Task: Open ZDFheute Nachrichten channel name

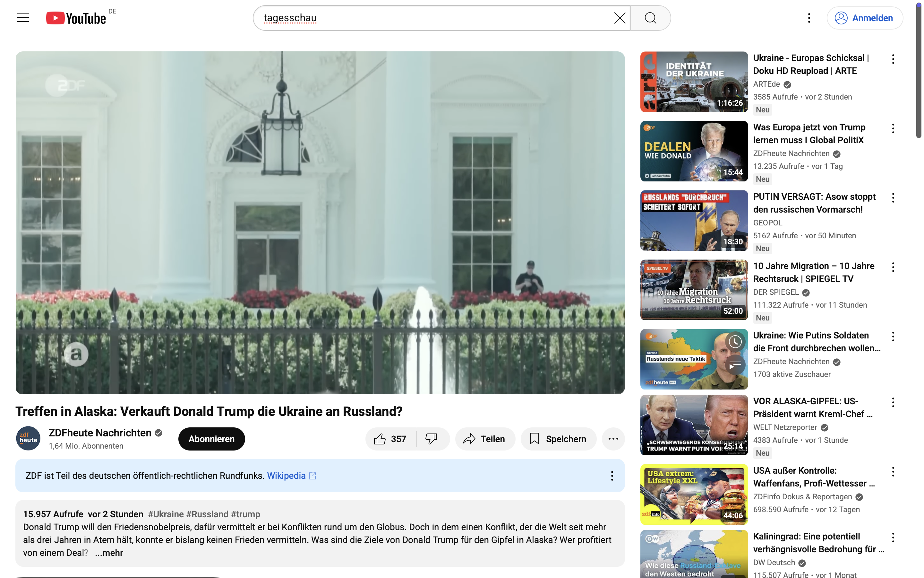Action: pos(100,433)
